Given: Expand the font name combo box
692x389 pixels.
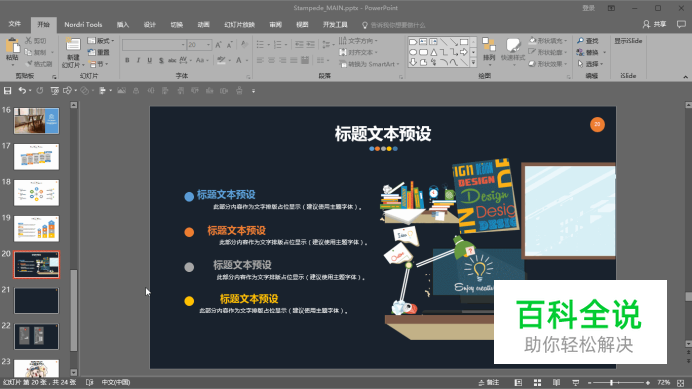Looking at the screenshot, I should click(183, 45).
